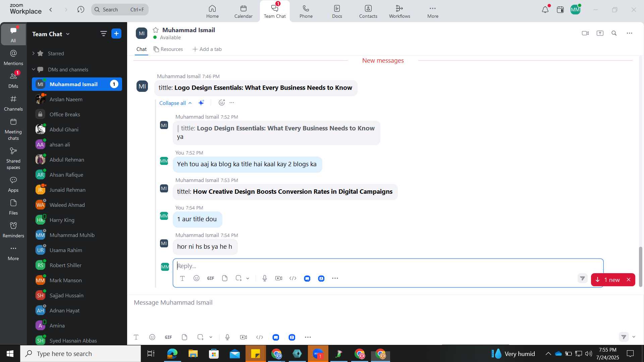The width and height of the screenshot is (644, 362).
Task: Add reaction emoji to the thread message
Action: 222,103
